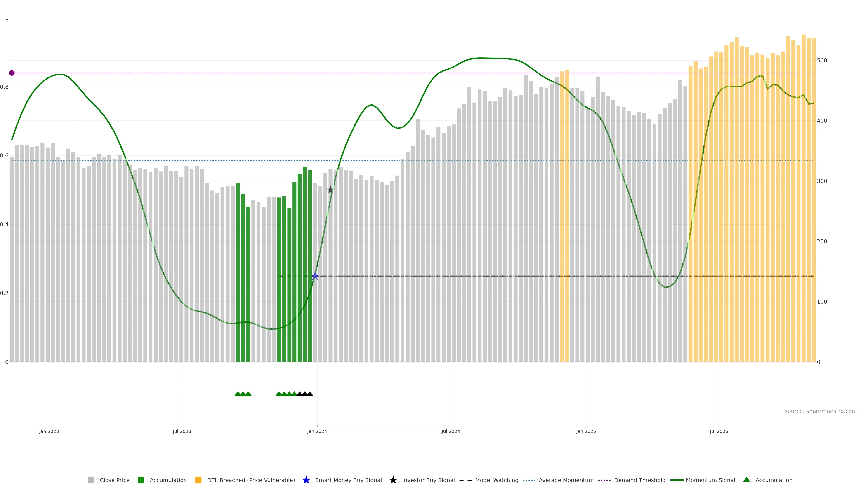The height and width of the screenshot is (488, 868).
Task: Toggle Close Price series in legend
Action: [x=114, y=480]
